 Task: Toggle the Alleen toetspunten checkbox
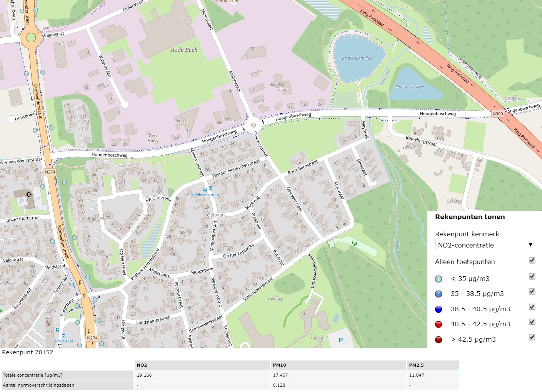tap(532, 261)
